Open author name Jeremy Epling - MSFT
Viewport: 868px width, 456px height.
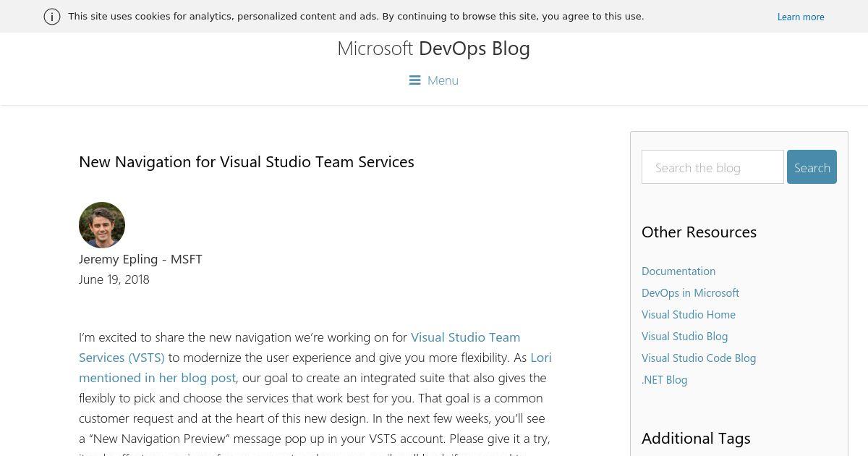[140, 259]
